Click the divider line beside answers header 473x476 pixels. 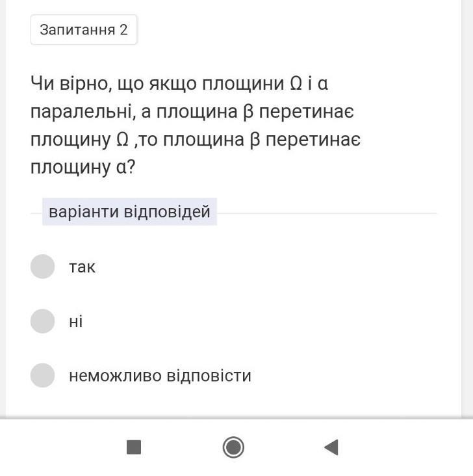tap(325, 213)
